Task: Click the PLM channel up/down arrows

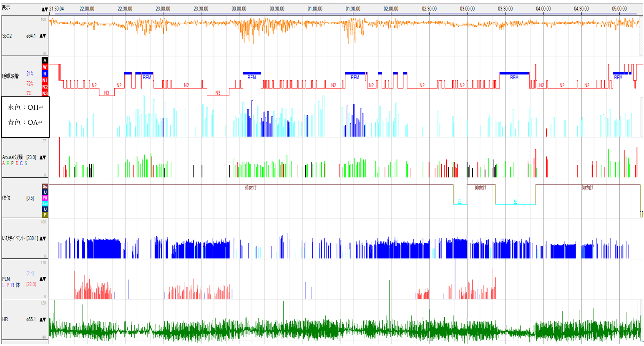Action: click(x=43, y=279)
